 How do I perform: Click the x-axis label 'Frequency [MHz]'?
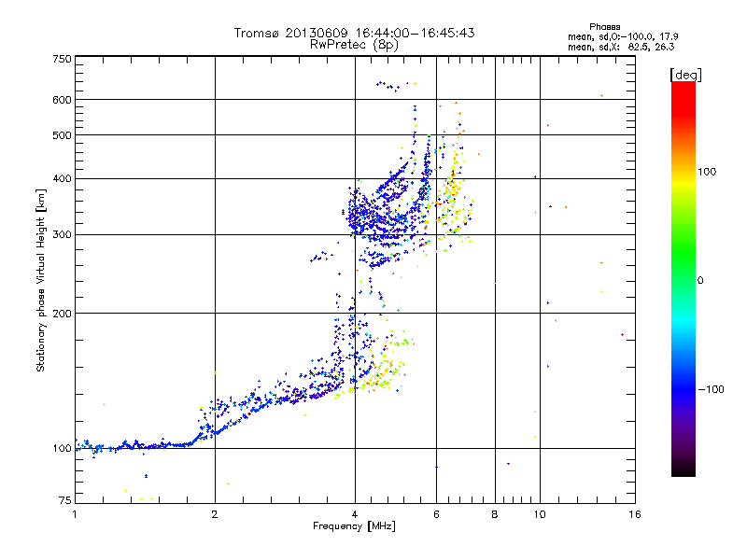click(354, 526)
